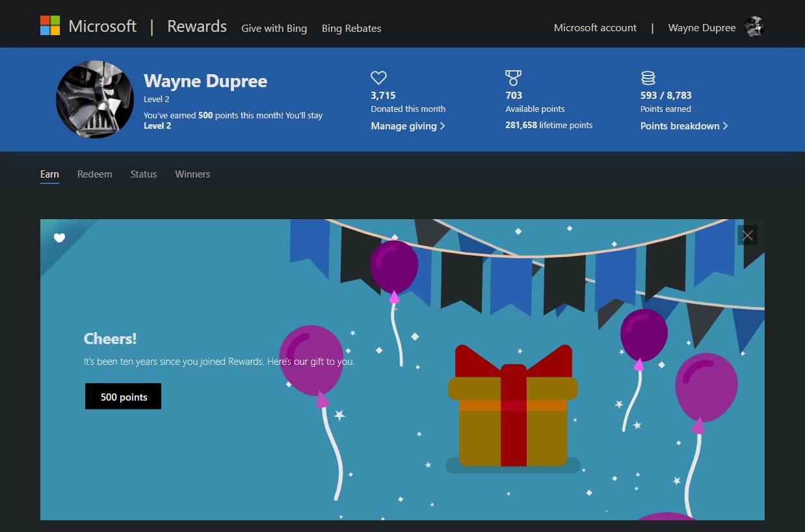This screenshot has height=532, width=805.
Task: Click the '593 / 8,783' points earned value
Action: tap(666, 96)
